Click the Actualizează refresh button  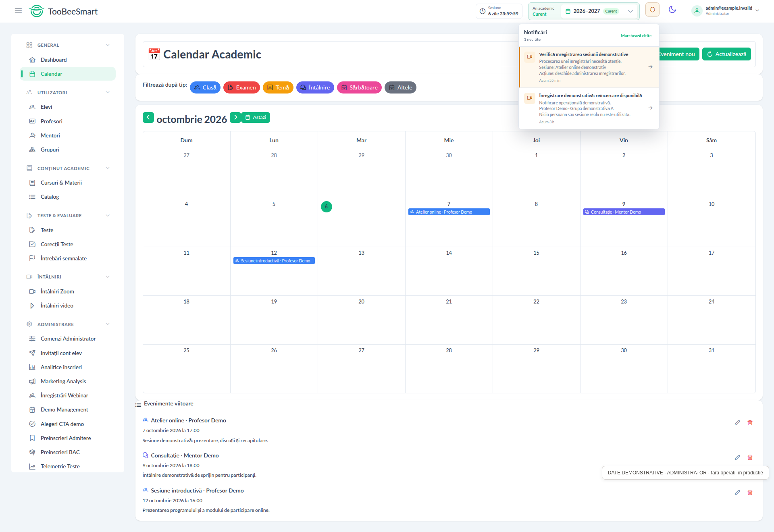pyautogui.click(x=726, y=54)
